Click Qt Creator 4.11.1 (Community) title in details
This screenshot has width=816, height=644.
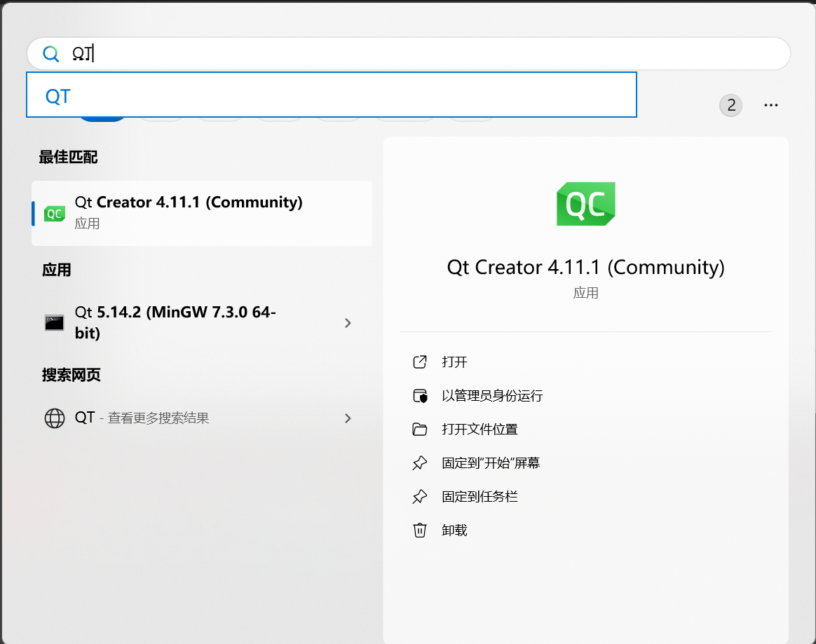point(586,268)
